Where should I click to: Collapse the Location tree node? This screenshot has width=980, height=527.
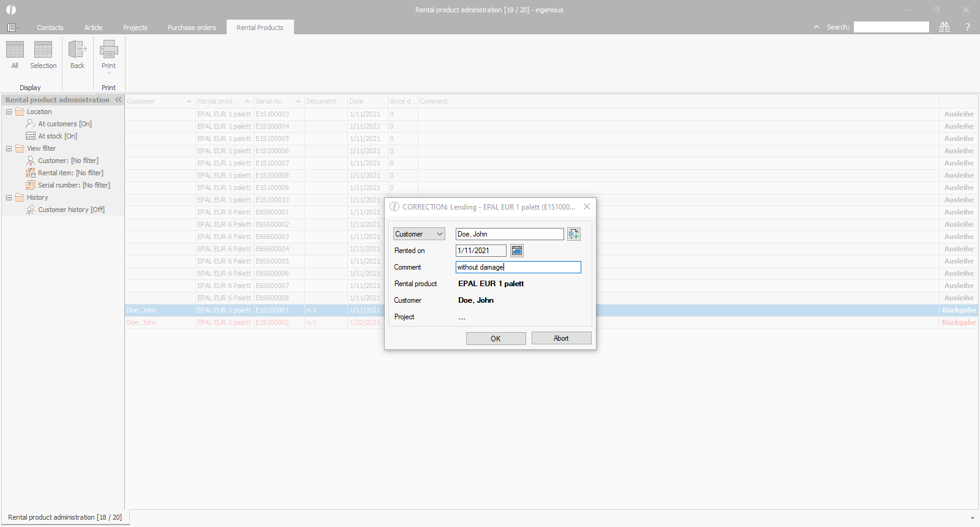coord(9,112)
